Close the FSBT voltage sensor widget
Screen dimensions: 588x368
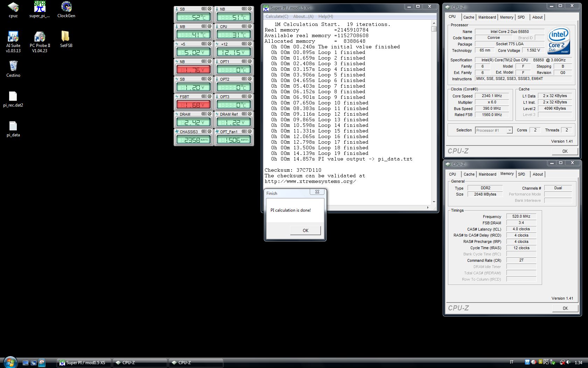[x=209, y=96]
